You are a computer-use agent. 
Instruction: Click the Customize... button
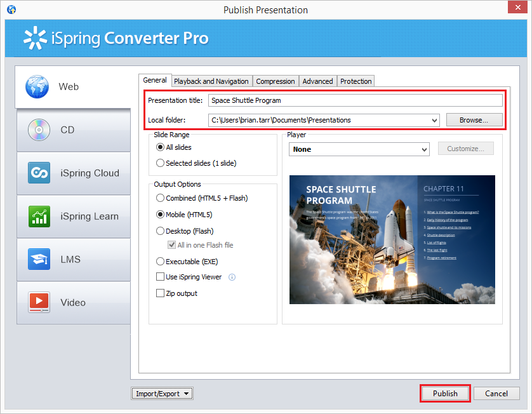pyautogui.click(x=465, y=149)
